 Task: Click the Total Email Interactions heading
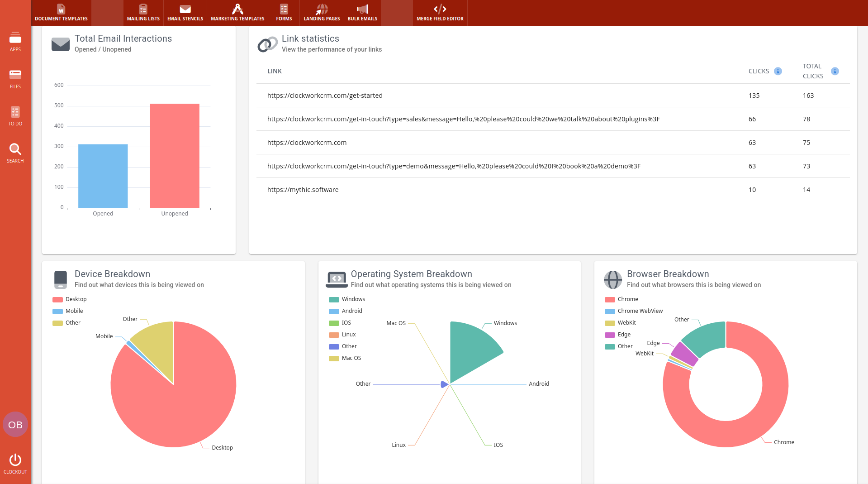click(123, 38)
